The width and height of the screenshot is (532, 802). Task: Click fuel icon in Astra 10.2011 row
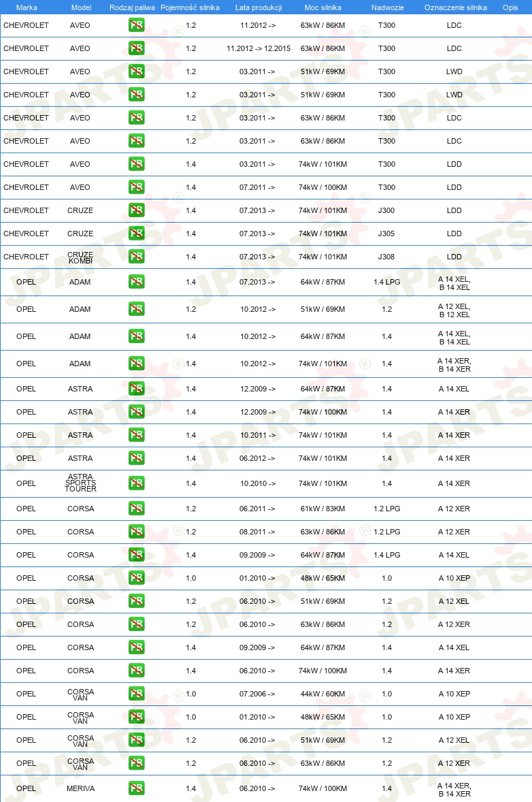pos(137,435)
